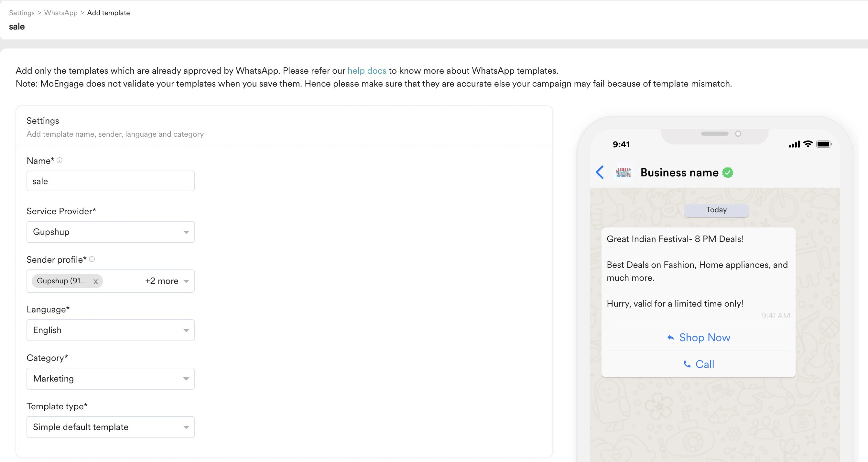Viewport: 868px width, 462px height.
Task: Open the help docs link
Action: 367,71
